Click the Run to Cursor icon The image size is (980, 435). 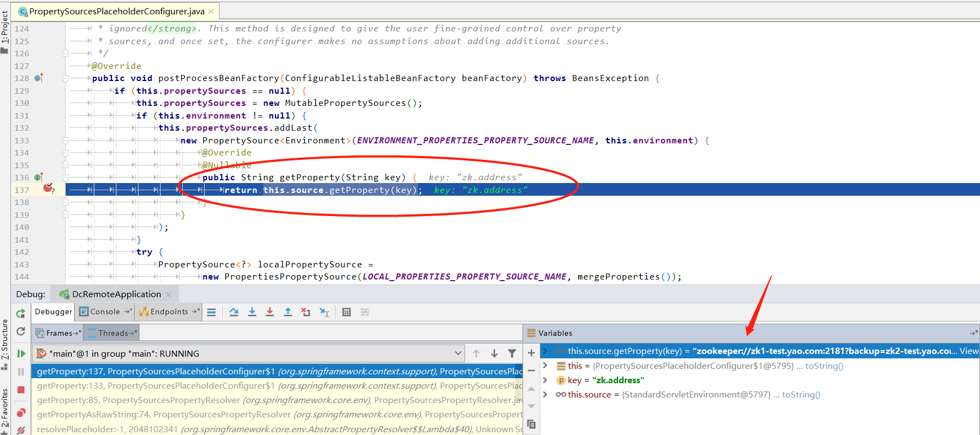(324, 312)
